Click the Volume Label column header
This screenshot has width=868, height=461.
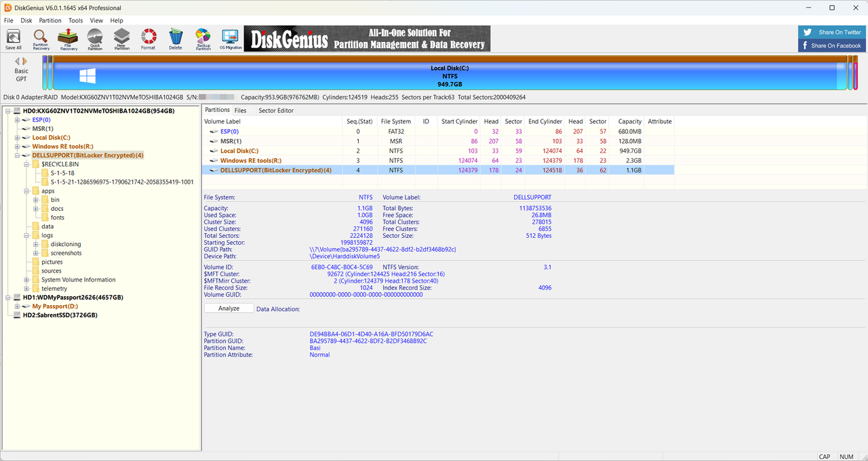pyautogui.click(x=273, y=121)
